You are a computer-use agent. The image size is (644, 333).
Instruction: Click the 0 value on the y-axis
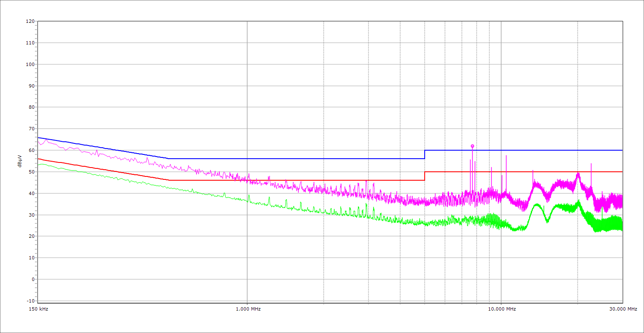(33, 279)
